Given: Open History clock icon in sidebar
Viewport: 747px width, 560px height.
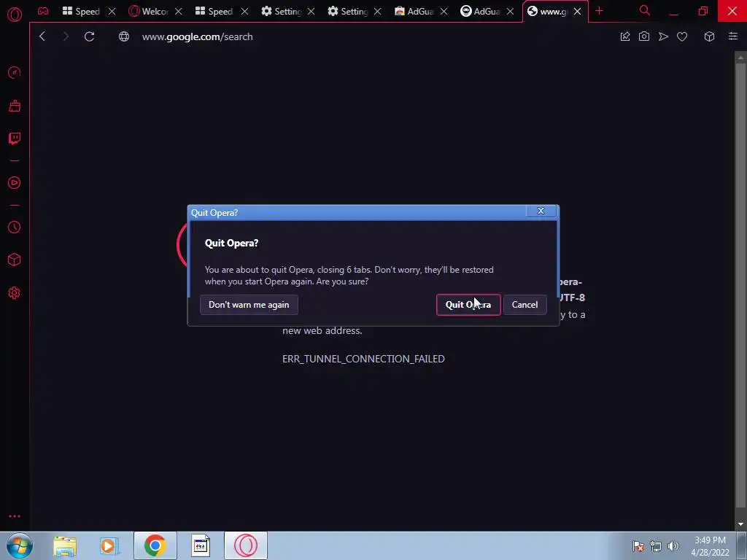Looking at the screenshot, I should [15, 227].
